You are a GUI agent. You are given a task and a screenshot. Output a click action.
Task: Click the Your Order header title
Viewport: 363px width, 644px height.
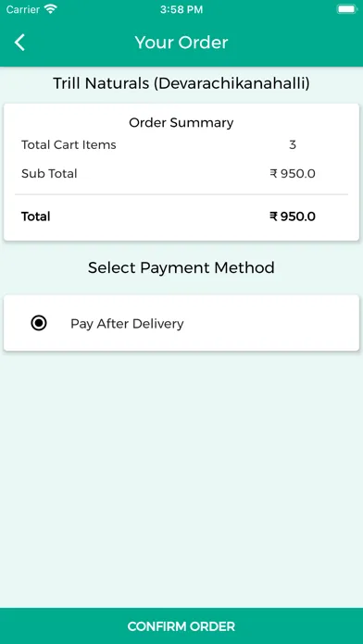tap(181, 43)
